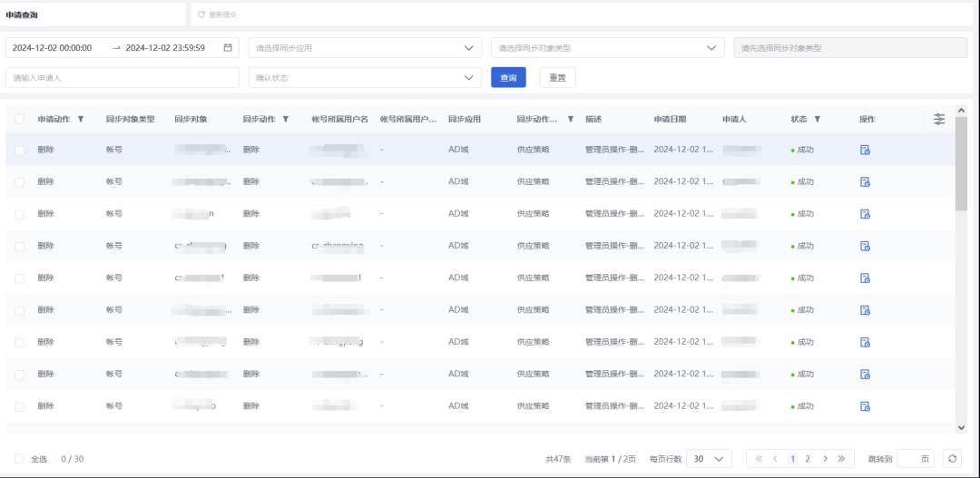The image size is (980, 478).
Task: Click the 当前第 1 / 2页 text
Action: click(x=610, y=459)
